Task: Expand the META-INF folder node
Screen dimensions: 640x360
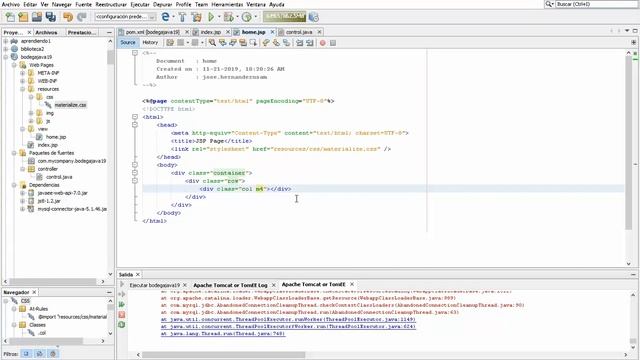Action: pos(22,73)
